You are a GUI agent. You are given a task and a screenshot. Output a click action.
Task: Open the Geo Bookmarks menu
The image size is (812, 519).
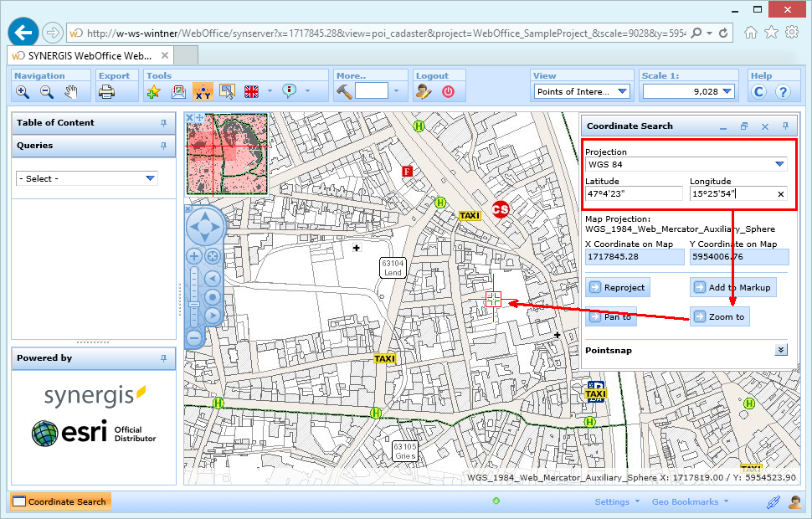tap(686, 501)
